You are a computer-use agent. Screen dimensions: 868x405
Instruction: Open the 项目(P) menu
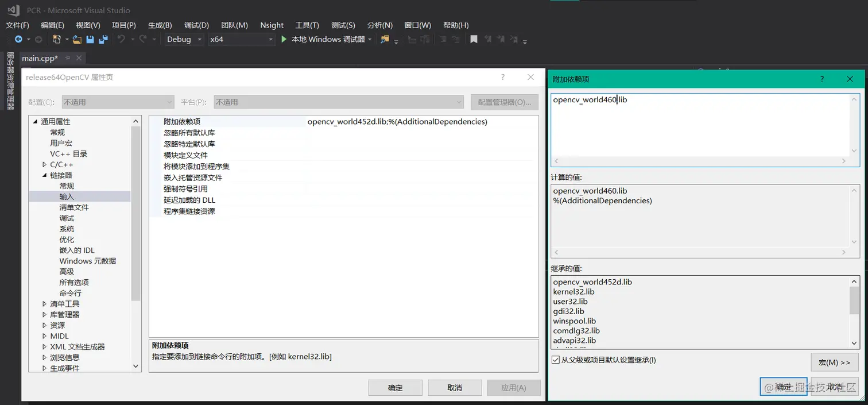coord(124,25)
